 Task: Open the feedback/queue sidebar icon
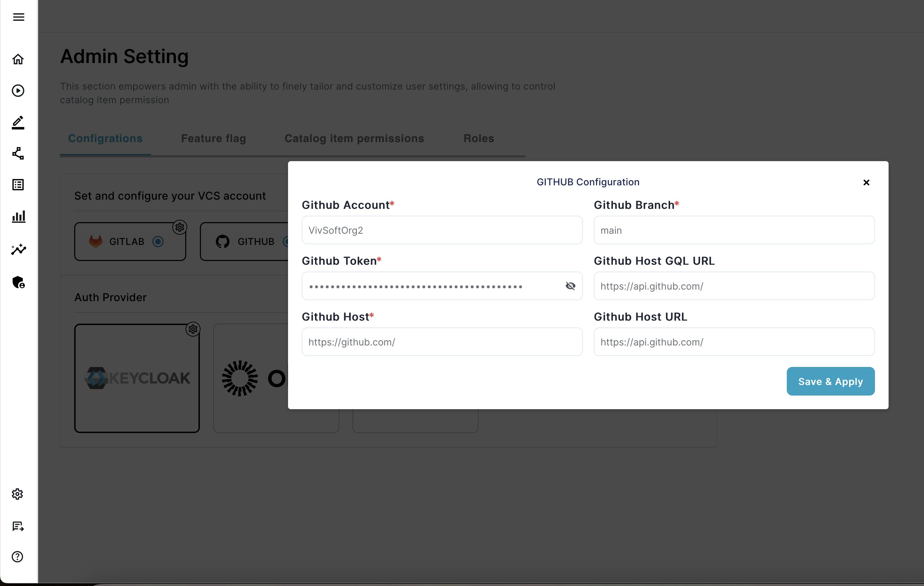tap(18, 526)
